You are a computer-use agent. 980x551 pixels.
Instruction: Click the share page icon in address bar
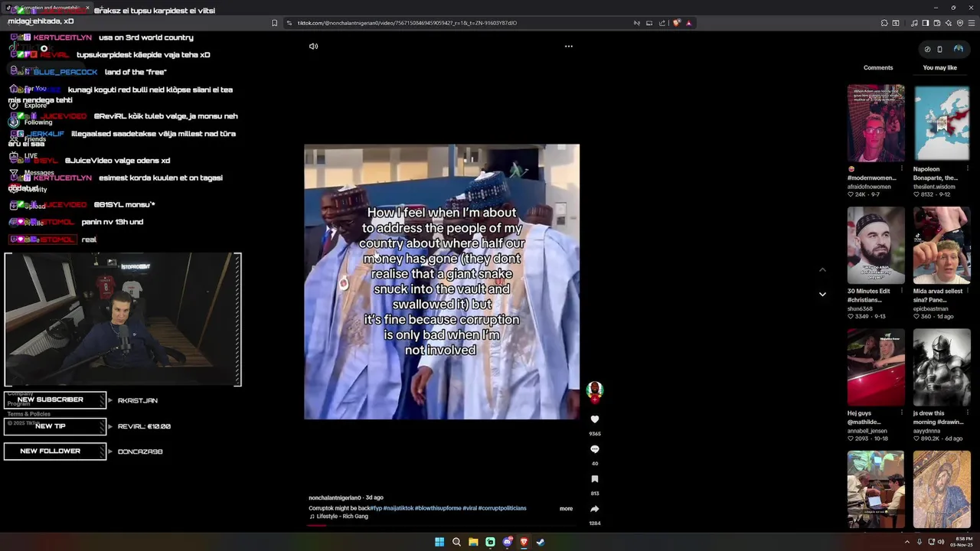(x=662, y=23)
